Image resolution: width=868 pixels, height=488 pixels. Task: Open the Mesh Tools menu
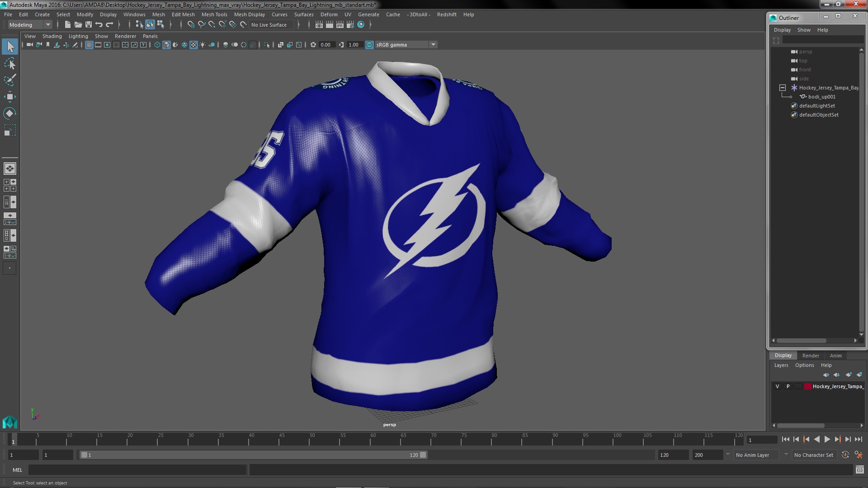[214, 14]
